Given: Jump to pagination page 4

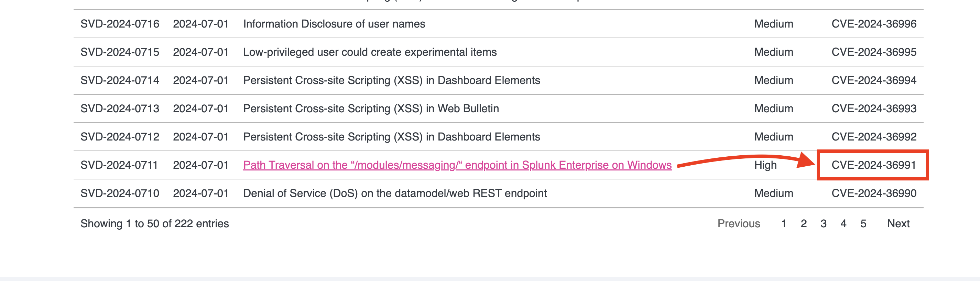Looking at the screenshot, I should pyautogui.click(x=843, y=223).
